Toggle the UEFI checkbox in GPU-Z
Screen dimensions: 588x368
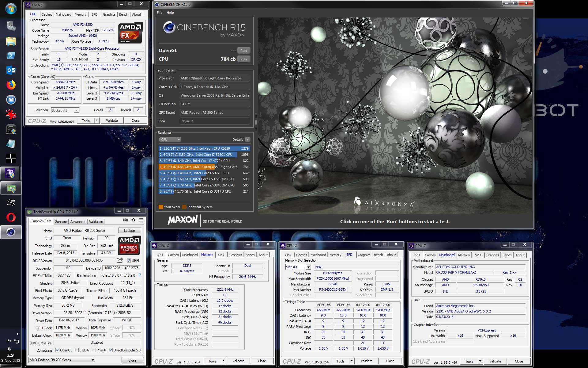pos(129,261)
